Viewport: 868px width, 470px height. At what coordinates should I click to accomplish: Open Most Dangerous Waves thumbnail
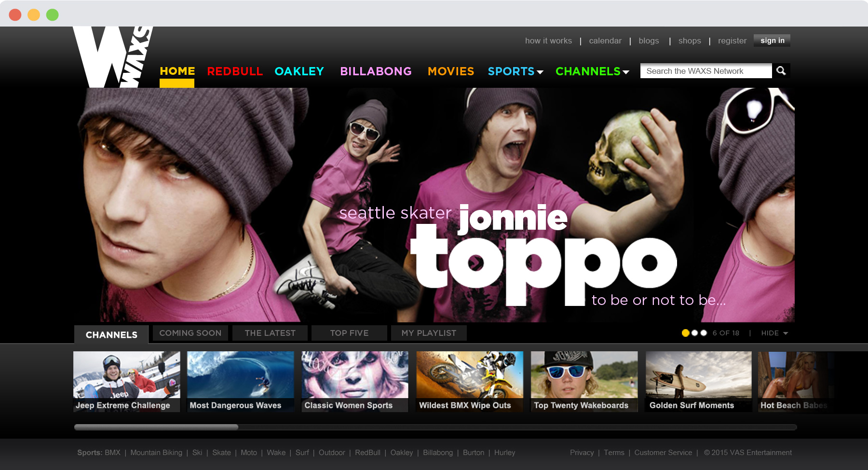point(241,381)
